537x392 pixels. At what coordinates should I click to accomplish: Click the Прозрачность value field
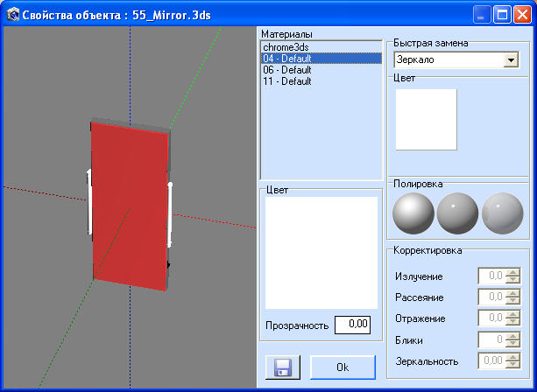(x=352, y=325)
